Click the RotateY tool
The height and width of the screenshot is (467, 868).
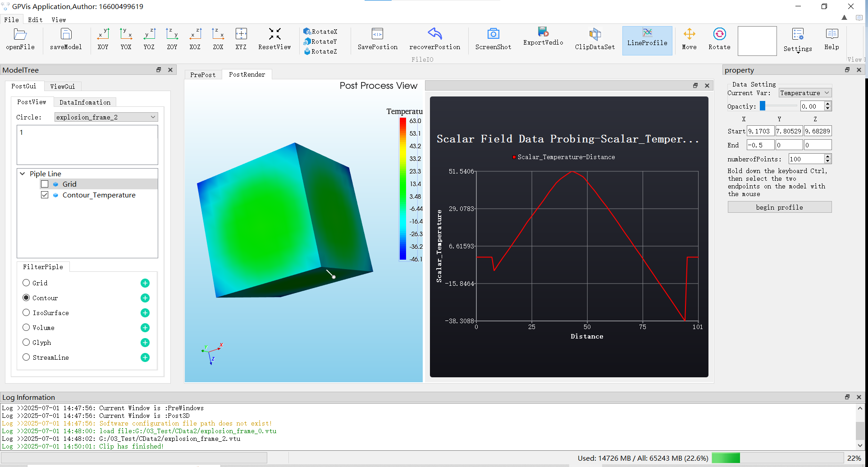(320, 41)
